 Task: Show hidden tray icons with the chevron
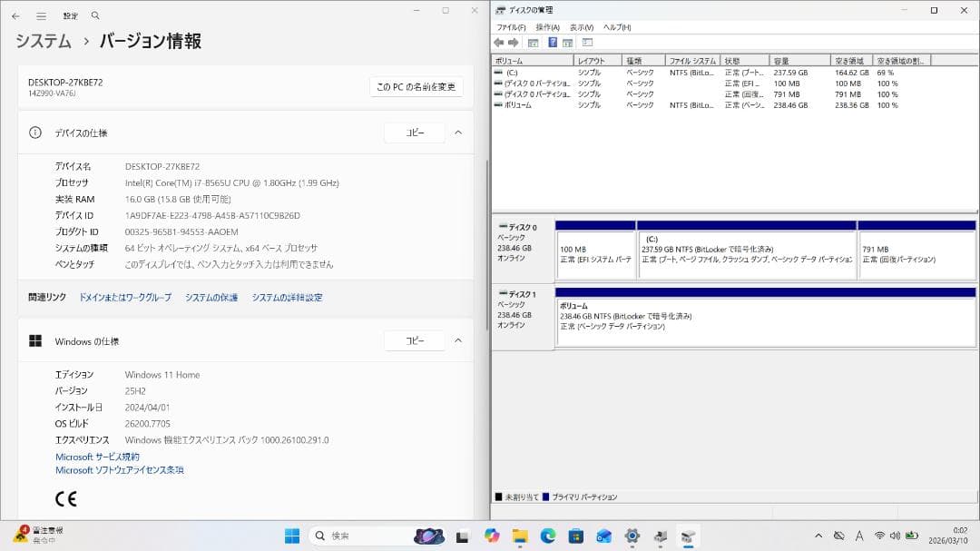[818, 536]
